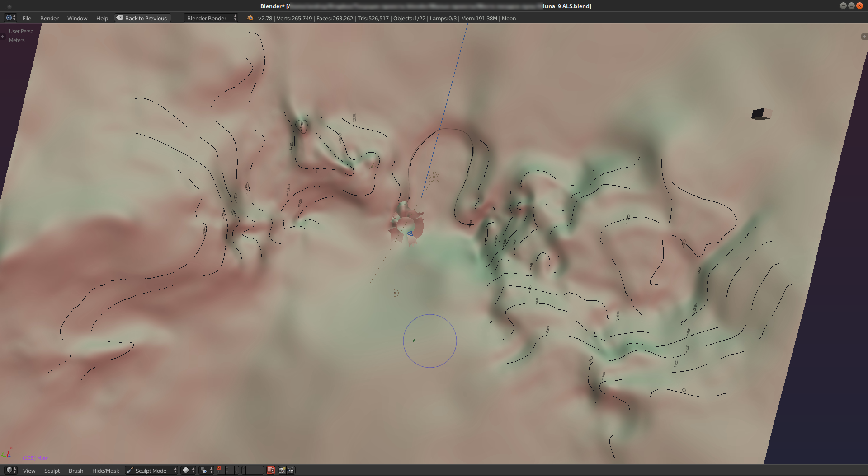This screenshot has height=476, width=868.
Task: Open the viewport shading selector
Action: click(188, 471)
